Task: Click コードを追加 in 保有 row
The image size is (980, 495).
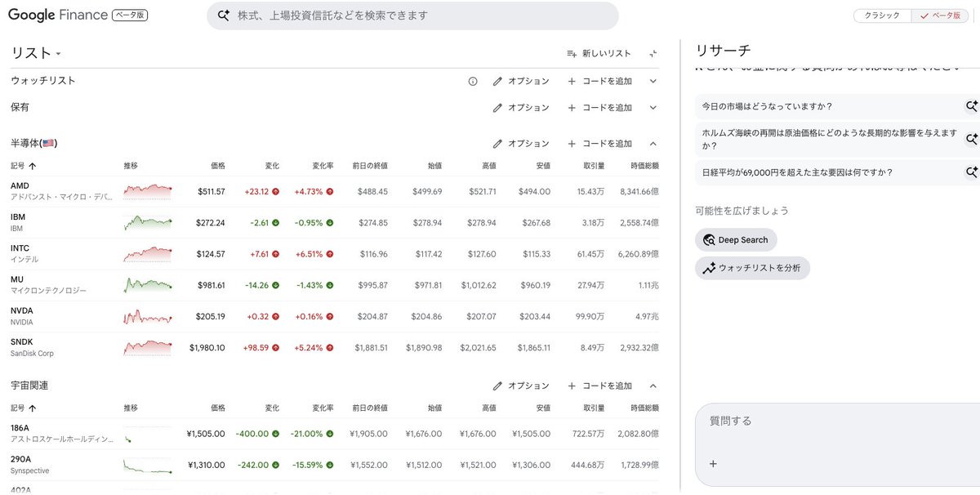Action: 599,108
